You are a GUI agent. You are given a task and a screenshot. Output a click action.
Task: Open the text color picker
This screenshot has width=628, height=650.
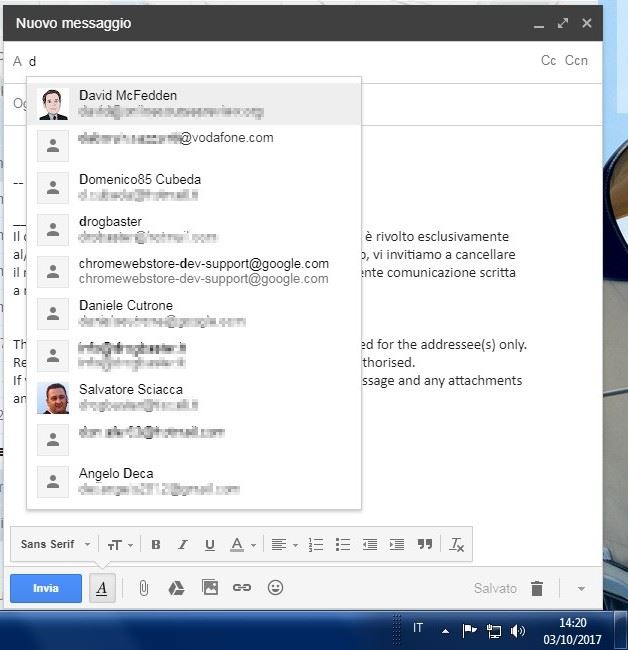tap(242, 545)
